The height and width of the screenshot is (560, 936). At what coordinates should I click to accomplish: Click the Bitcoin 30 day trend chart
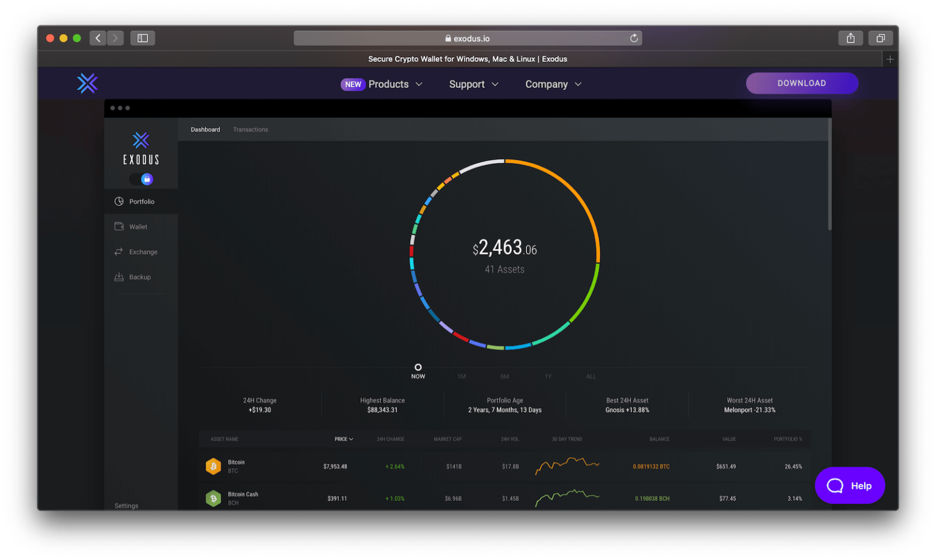567,466
